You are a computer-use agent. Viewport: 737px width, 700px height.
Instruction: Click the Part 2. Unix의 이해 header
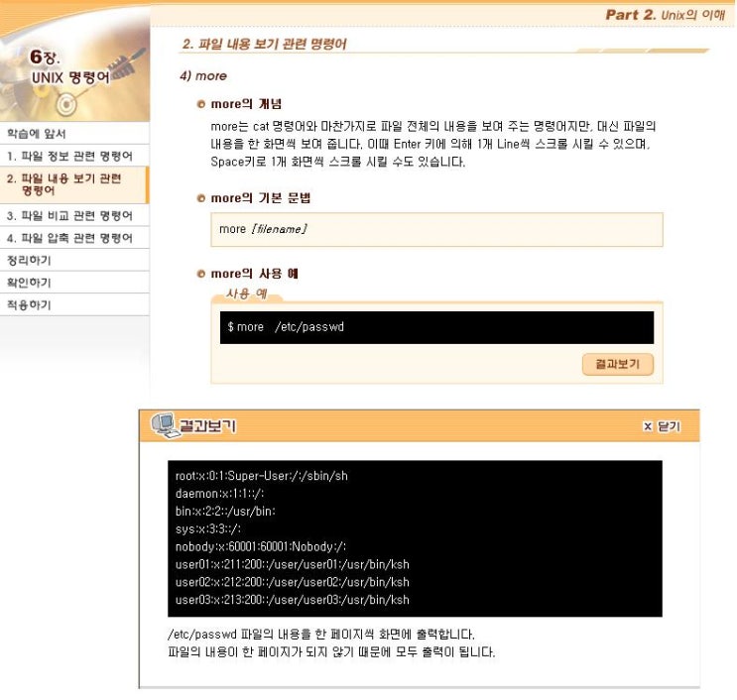click(x=666, y=15)
